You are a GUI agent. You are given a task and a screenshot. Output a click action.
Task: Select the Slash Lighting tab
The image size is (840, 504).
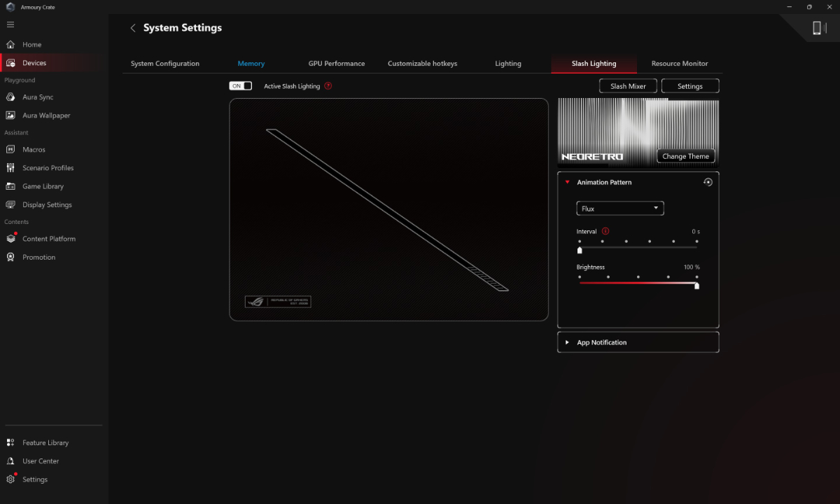tap(594, 64)
